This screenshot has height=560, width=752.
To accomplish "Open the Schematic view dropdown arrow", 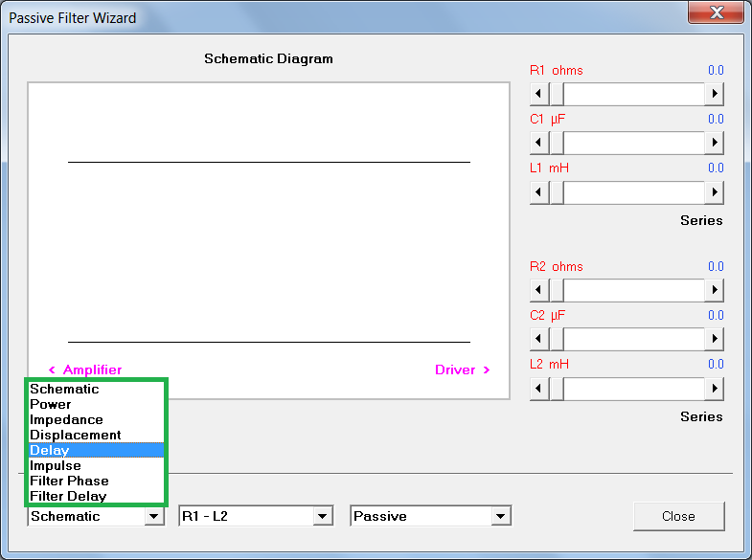I will 154,516.
